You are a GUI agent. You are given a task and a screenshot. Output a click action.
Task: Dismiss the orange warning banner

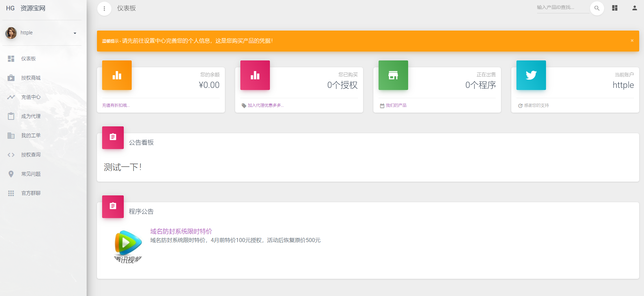[x=632, y=41]
